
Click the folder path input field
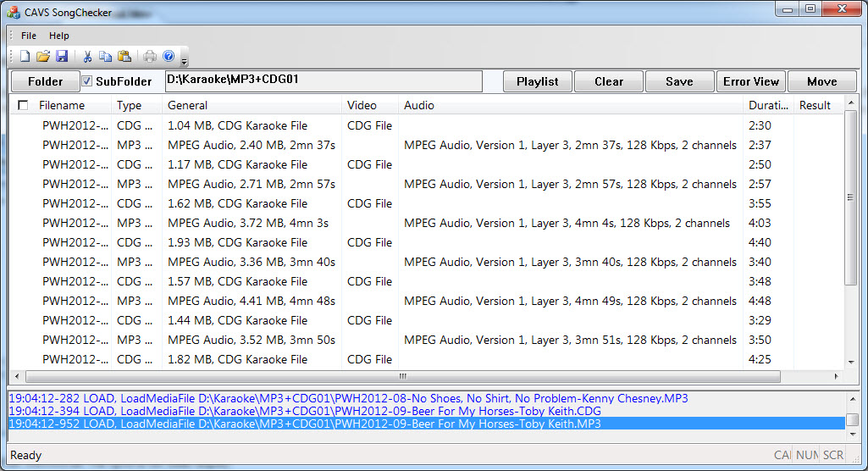[x=322, y=81]
